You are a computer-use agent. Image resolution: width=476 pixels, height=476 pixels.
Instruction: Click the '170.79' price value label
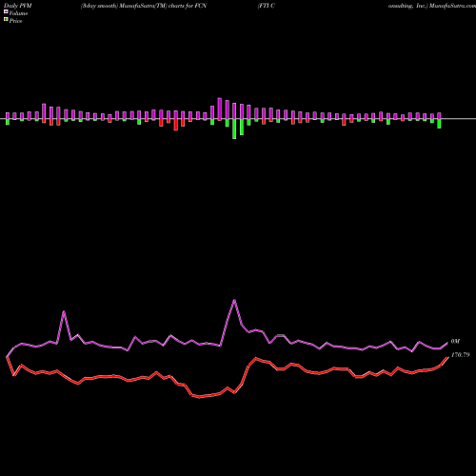[x=460, y=355]
